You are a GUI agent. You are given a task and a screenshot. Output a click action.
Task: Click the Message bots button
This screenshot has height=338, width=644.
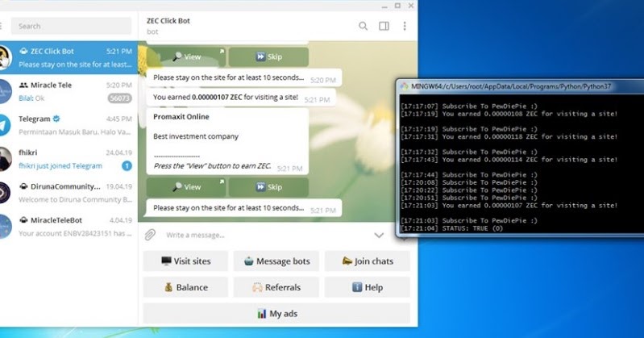pyautogui.click(x=276, y=261)
